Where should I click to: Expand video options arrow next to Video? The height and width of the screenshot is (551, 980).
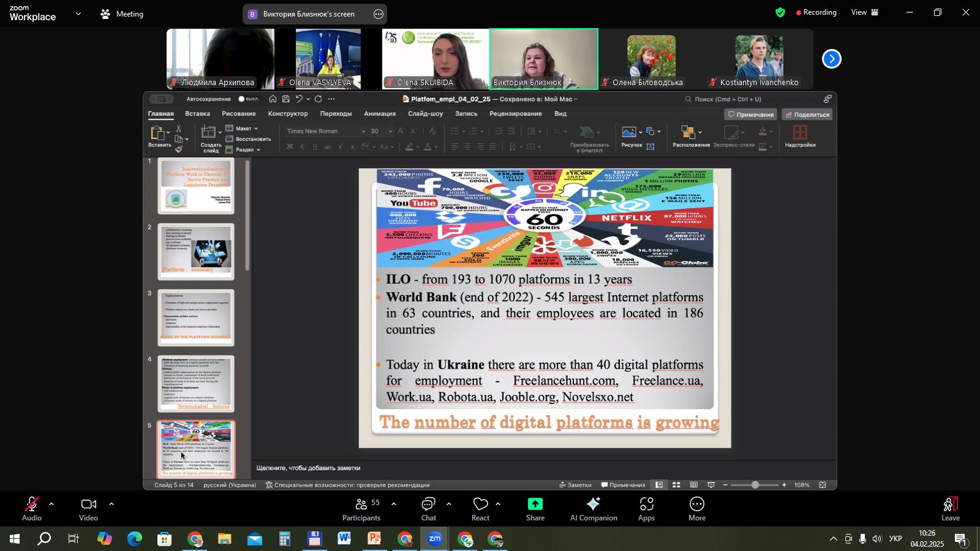(x=111, y=504)
